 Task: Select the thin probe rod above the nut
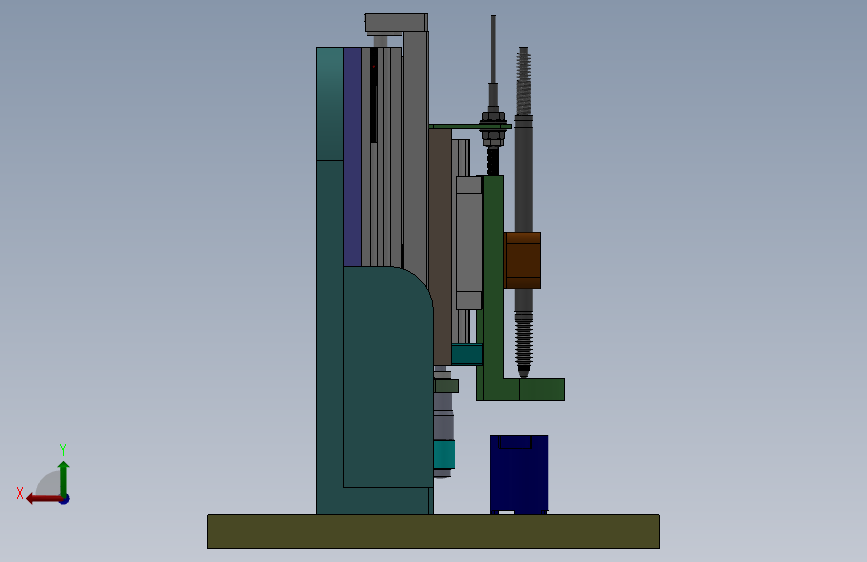pos(493,50)
